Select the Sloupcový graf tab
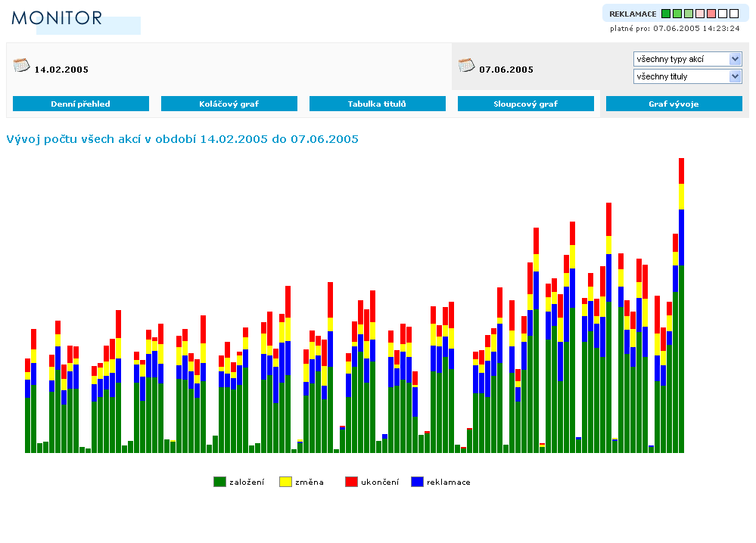The width and height of the screenshot is (756, 543). [526, 104]
